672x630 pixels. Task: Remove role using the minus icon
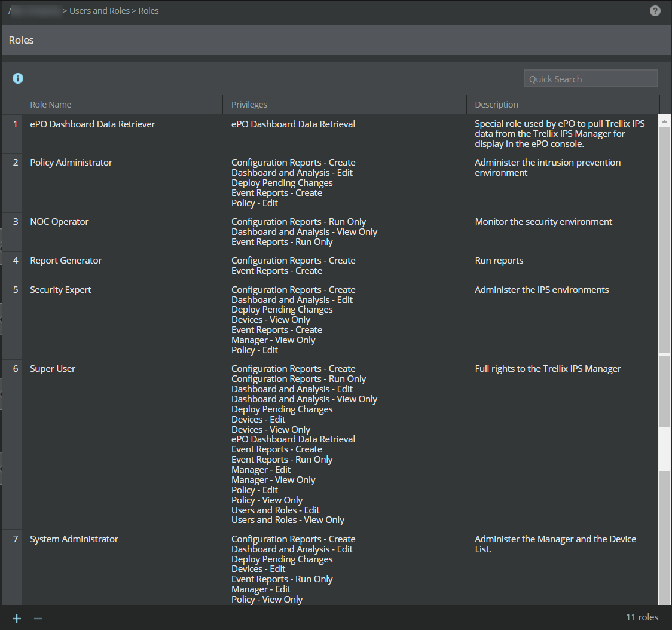pyautogui.click(x=38, y=619)
